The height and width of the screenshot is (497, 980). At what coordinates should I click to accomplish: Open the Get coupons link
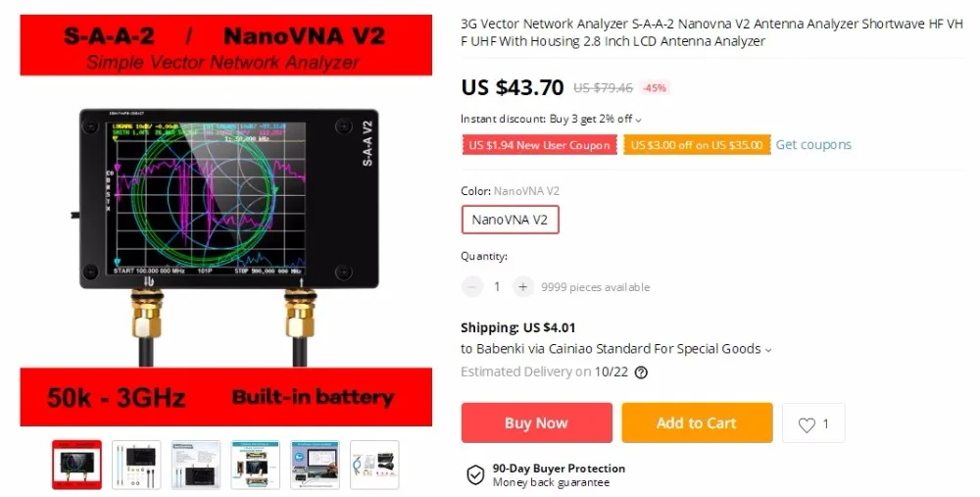click(x=813, y=144)
